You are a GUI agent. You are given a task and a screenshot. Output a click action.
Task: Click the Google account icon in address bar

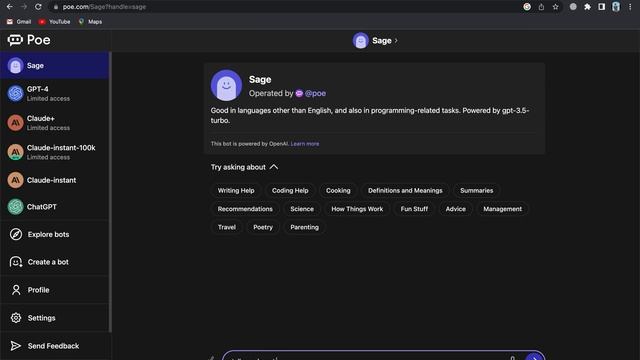pos(527,7)
